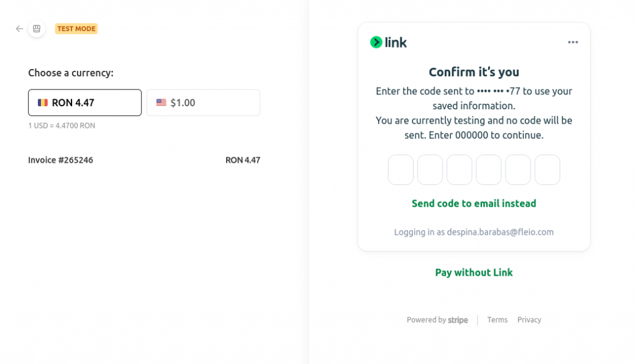Focus the third code digit box

pos(459,170)
